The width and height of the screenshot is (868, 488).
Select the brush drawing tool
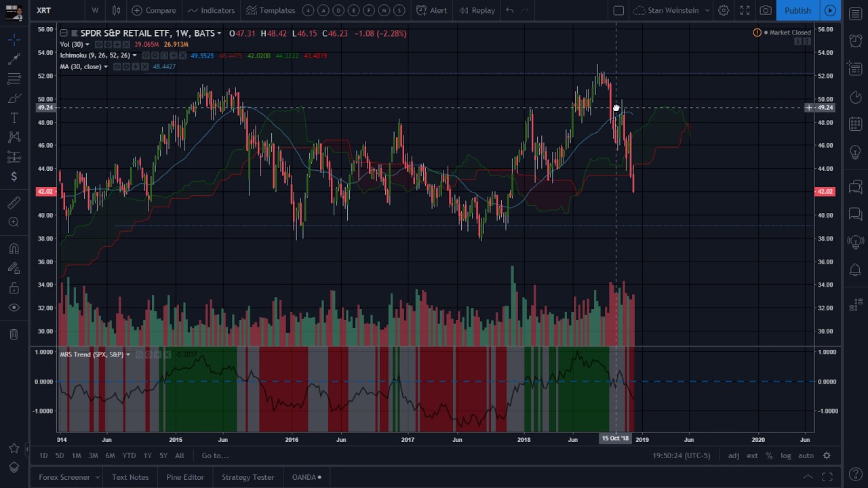(x=14, y=98)
